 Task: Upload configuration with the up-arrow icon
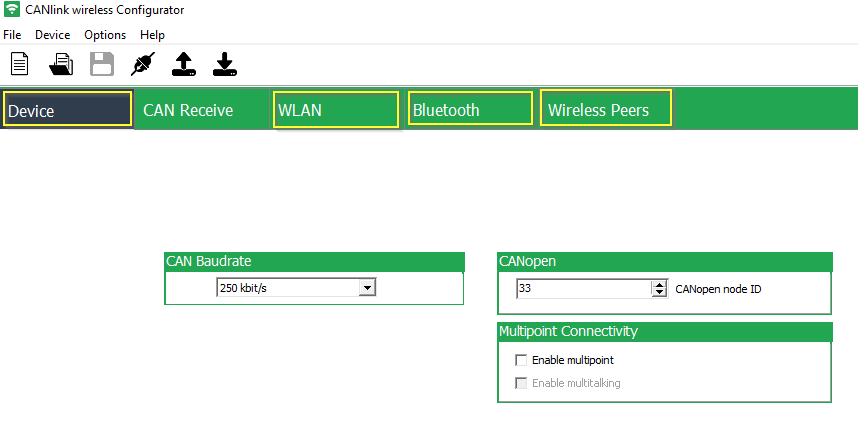(184, 64)
